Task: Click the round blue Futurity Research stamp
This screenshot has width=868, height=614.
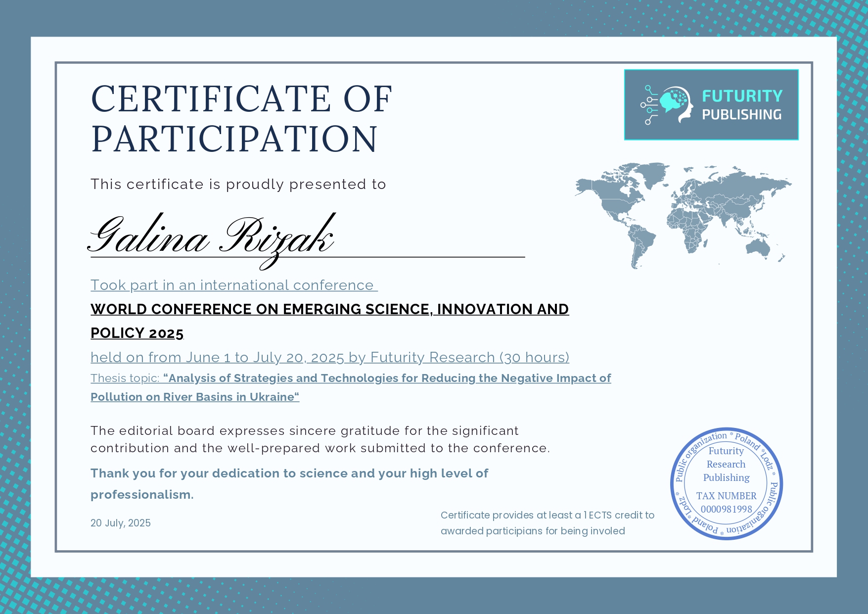Action: click(726, 483)
